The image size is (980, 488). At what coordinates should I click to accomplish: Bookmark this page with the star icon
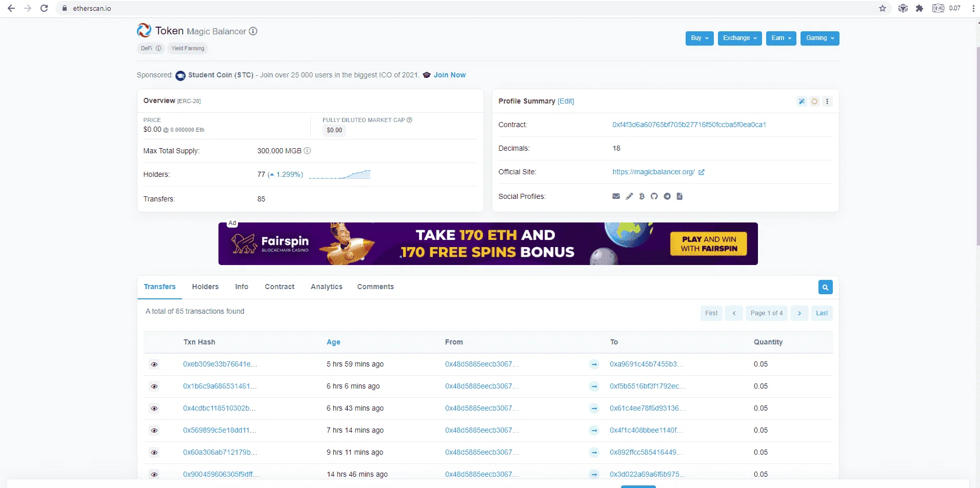pyautogui.click(x=883, y=8)
